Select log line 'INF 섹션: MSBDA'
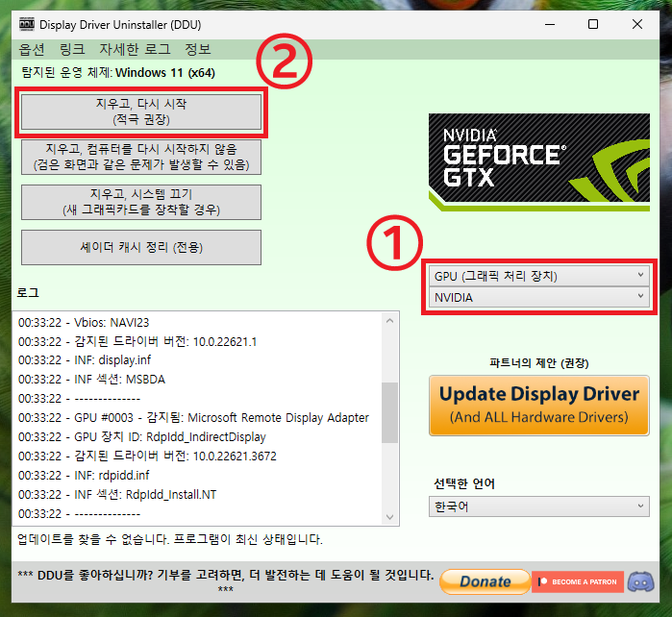 [x=91, y=380]
